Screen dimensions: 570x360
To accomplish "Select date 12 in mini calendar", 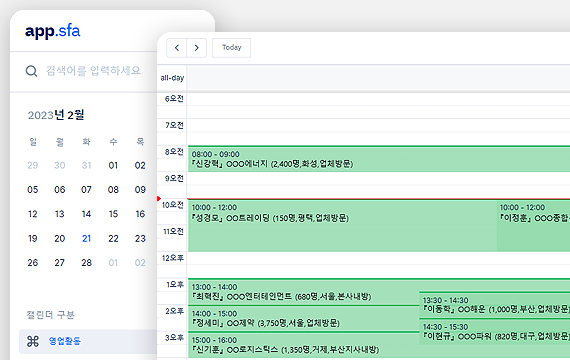I will 33,214.
